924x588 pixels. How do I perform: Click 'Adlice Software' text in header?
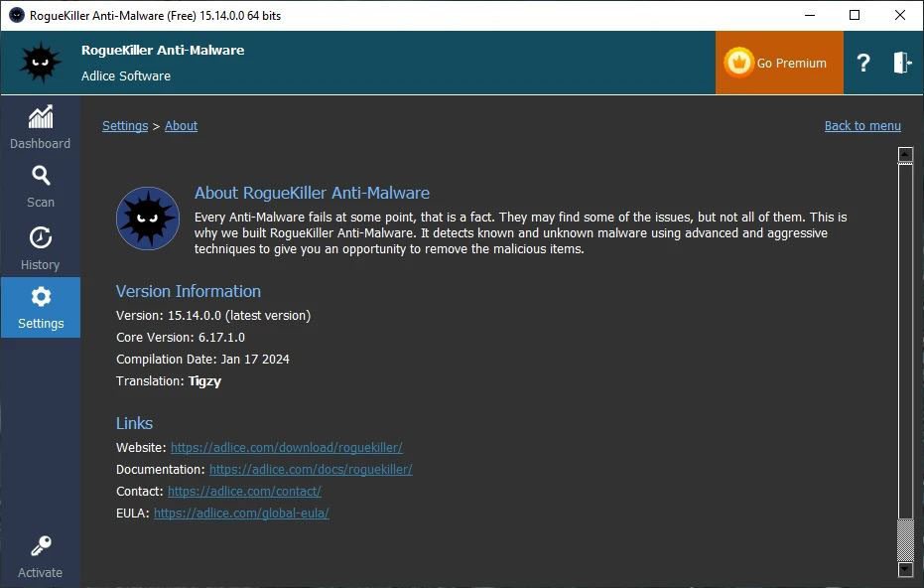126,76
